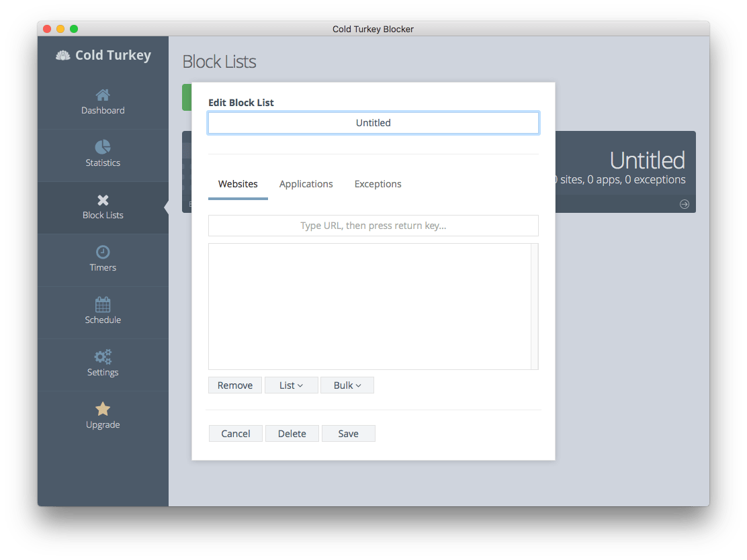Open the Schedule calendar icon
The image size is (747, 560).
(103, 304)
